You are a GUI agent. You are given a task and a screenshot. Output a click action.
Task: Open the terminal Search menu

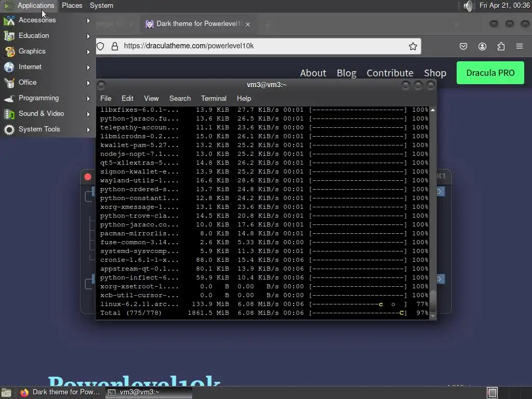[x=180, y=98]
